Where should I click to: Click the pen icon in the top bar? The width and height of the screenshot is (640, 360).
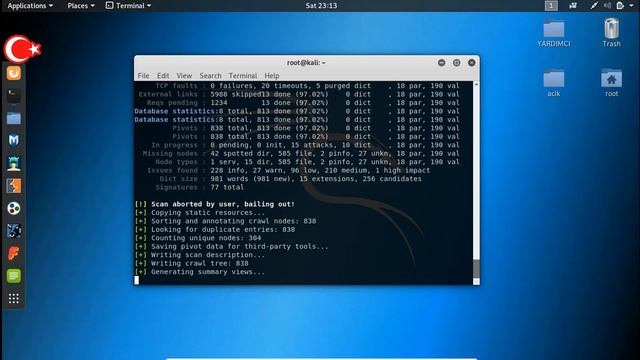(594, 5)
